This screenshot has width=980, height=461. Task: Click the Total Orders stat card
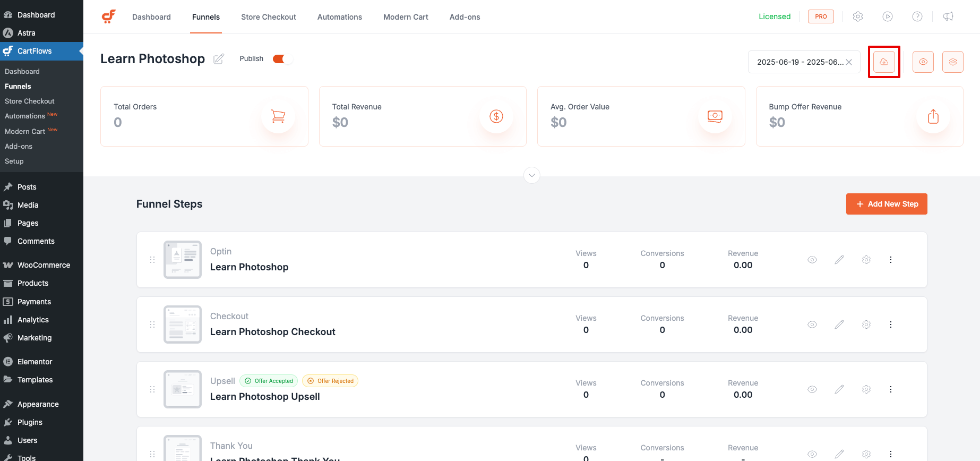coord(204,116)
